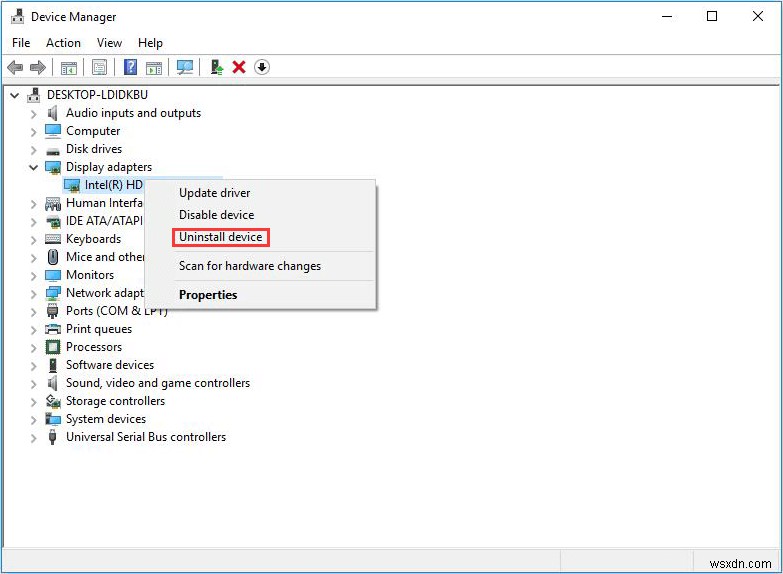
Task: Collapse the DESKTOP-LDIDKBU root node
Action: [x=15, y=95]
